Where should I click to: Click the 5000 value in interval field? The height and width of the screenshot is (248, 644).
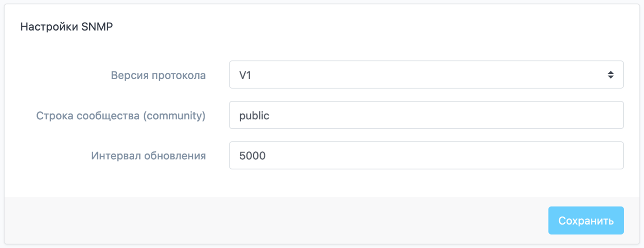point(252,156)
